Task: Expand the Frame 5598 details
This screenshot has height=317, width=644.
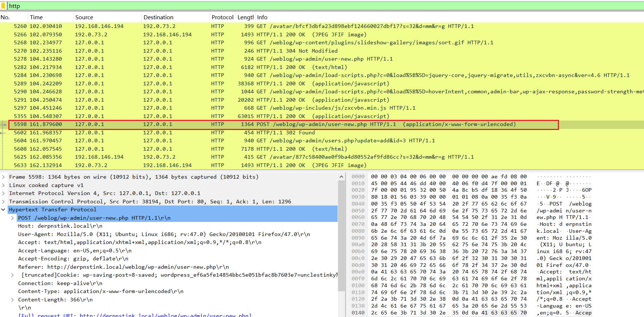Action: [x=3, y=177]
